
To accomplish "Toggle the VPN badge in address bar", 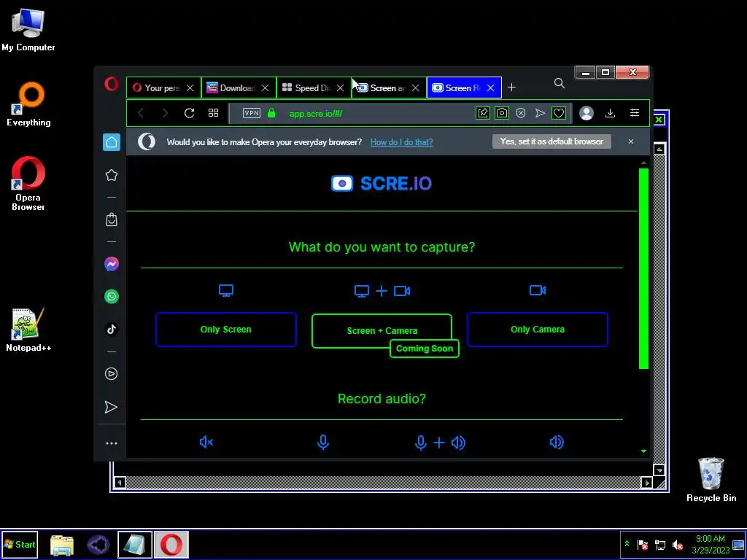I will click(x=252, y=113).
